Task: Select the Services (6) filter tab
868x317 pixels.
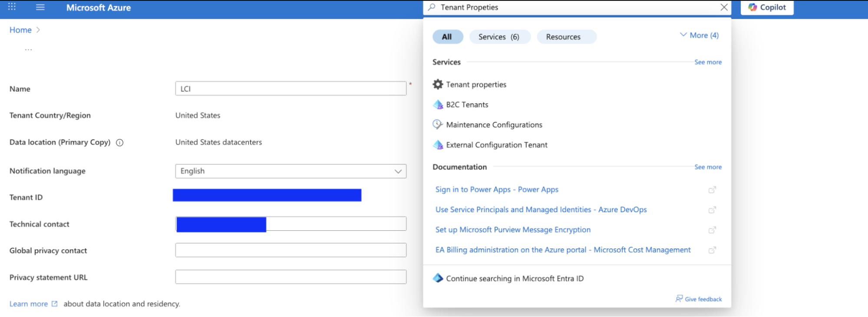Action: [x=498, y=37]
